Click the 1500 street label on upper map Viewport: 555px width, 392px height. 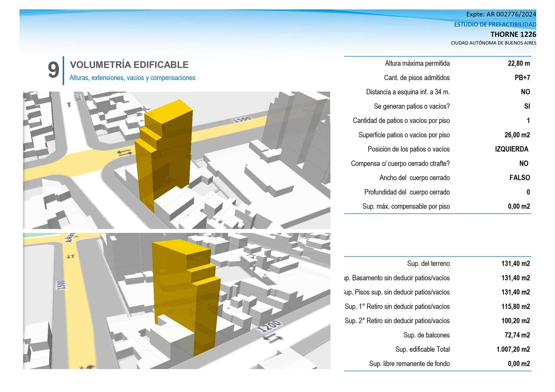[242, 120]
